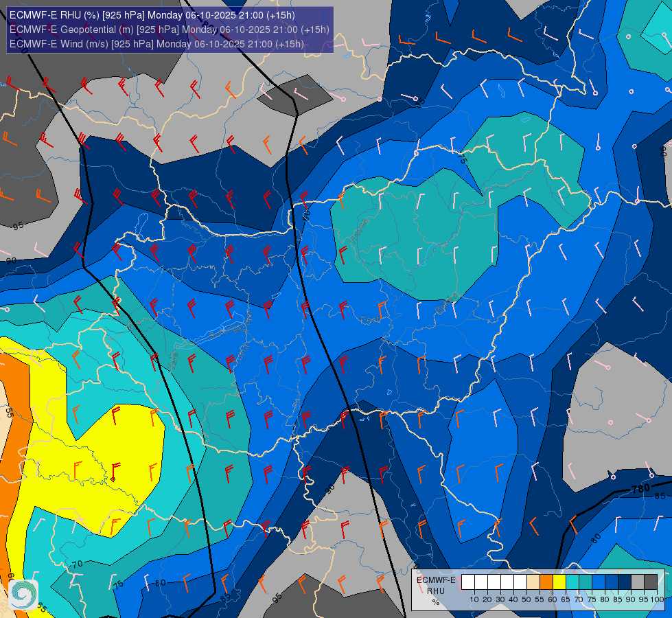Click the bold 780 geopotential contour label
This screenshot has height=618, width=672.
click(641, 488)
